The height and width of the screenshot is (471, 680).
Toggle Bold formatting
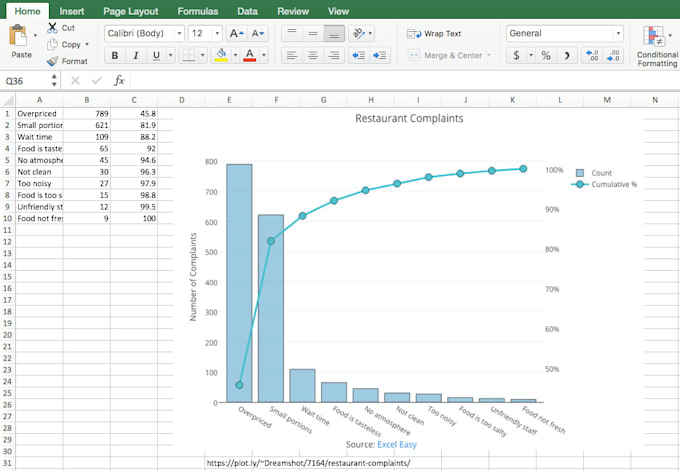(x=115, y=56)
